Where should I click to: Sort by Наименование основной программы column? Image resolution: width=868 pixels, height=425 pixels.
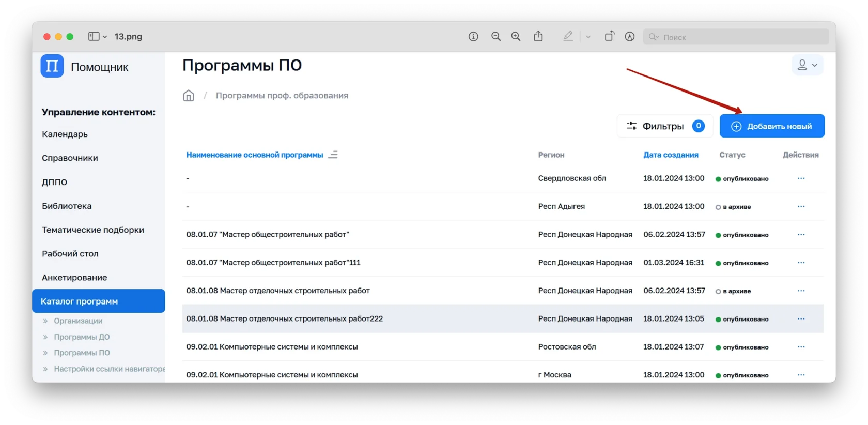point(255,155)
